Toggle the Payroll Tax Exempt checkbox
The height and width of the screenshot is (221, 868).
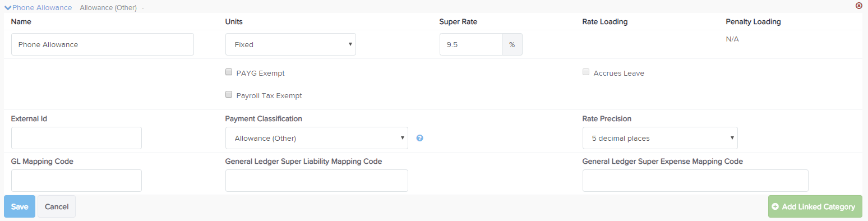point(229,95)
